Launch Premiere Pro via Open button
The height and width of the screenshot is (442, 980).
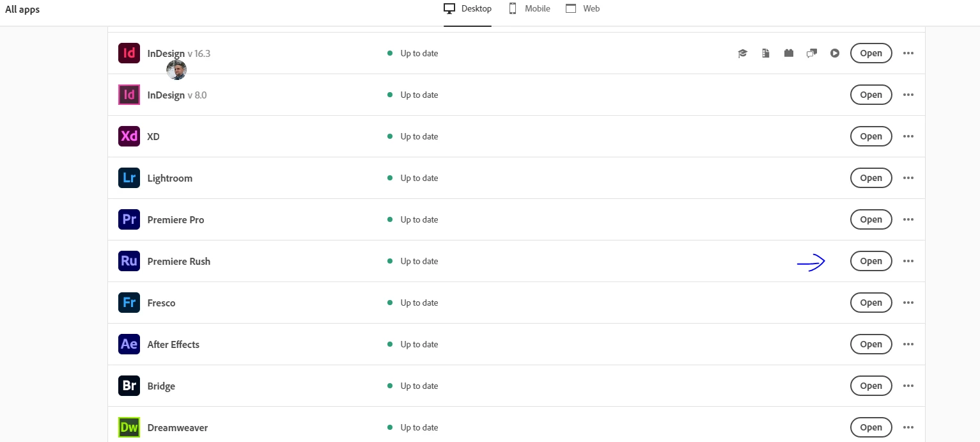tap(871, 219)
